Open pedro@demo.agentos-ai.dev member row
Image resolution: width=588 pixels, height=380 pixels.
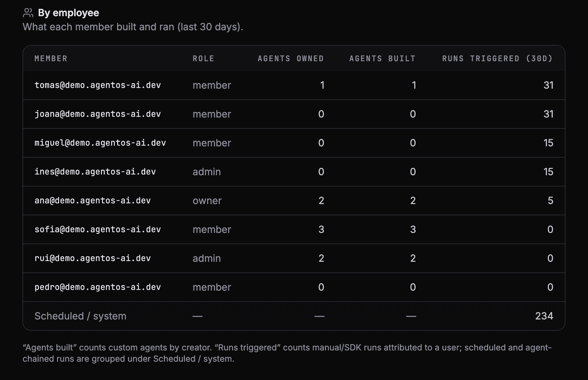pos(294,287)
